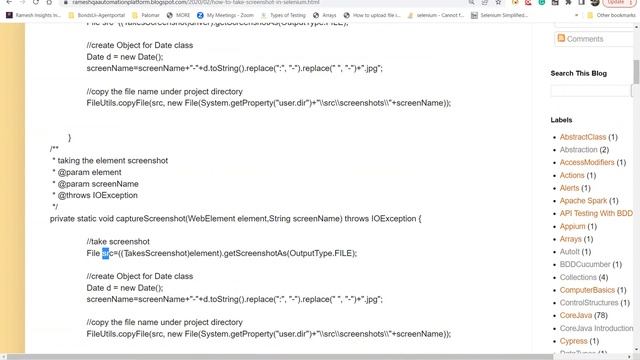640x360 pixels.
Task: Click the 'Search This Blog' heading
Action: (x=579, y=73)
